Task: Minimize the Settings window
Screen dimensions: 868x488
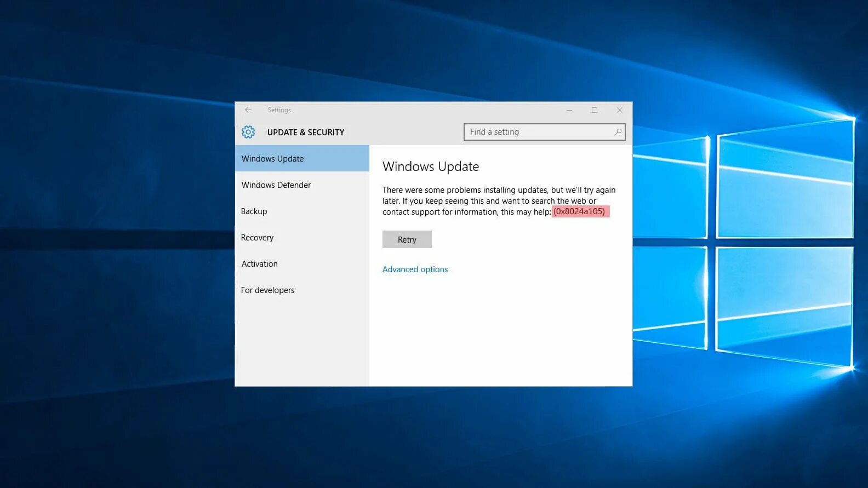Action: (x=569, y=110)
